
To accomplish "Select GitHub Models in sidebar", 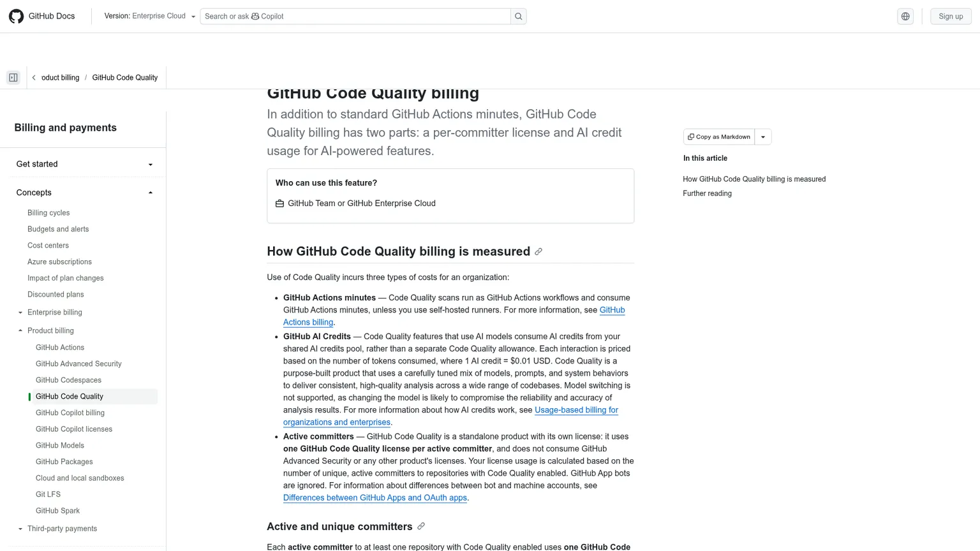I will [60, 446].
